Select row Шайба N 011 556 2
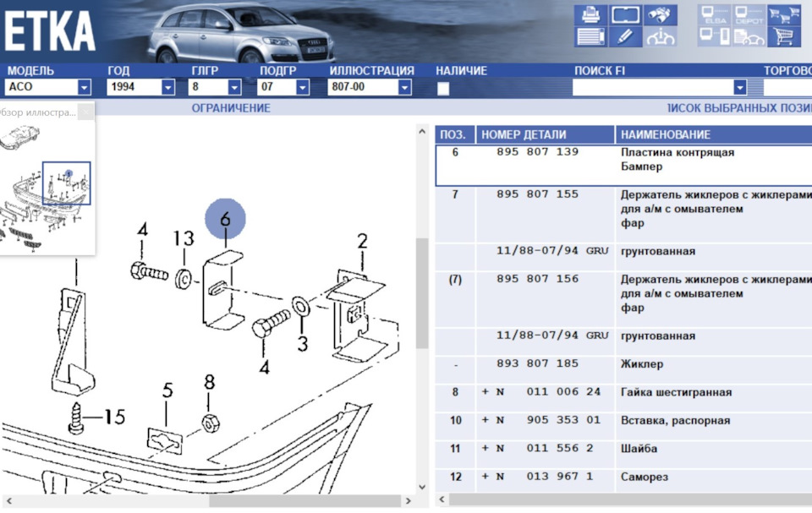812x513 pixels. pos(623,454)
